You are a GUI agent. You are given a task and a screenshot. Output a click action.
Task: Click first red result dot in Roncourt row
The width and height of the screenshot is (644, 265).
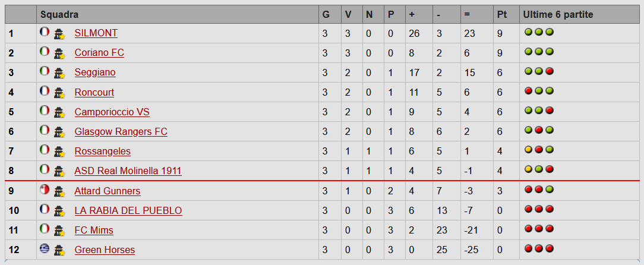click(x=528, y=91)
